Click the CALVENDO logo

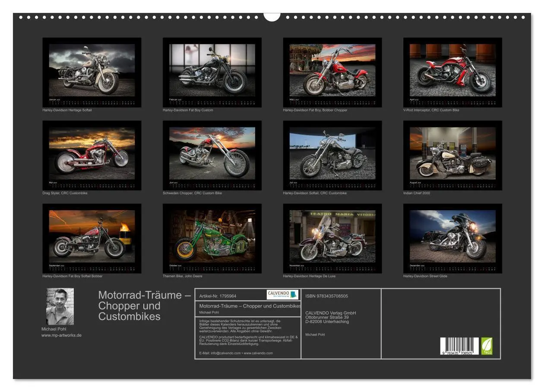click(x=283, y=295)
